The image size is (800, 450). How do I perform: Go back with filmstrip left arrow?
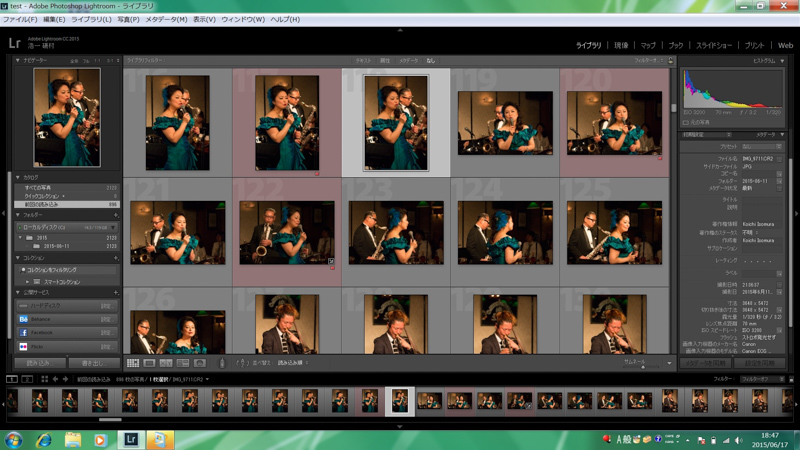point(55,379)
